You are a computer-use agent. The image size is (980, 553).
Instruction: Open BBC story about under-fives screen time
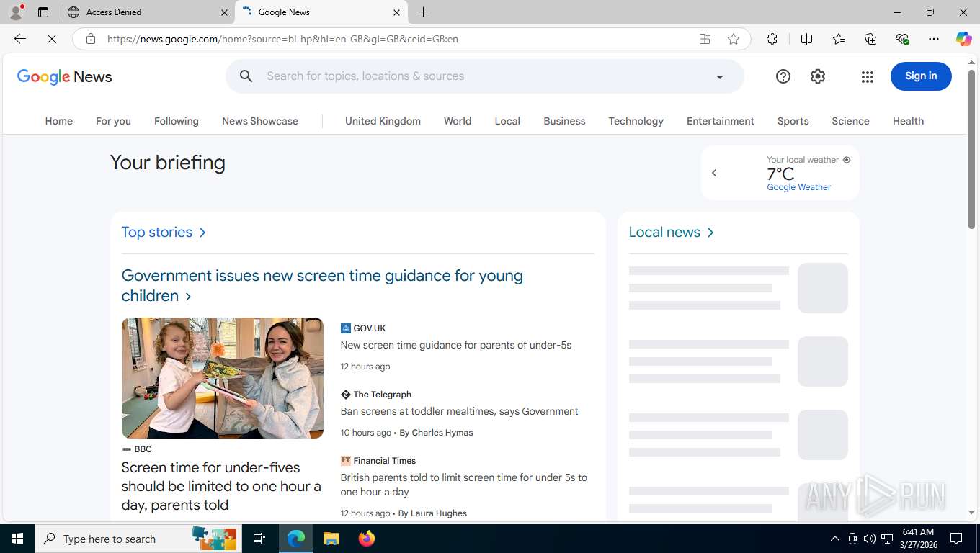point(221,486)
